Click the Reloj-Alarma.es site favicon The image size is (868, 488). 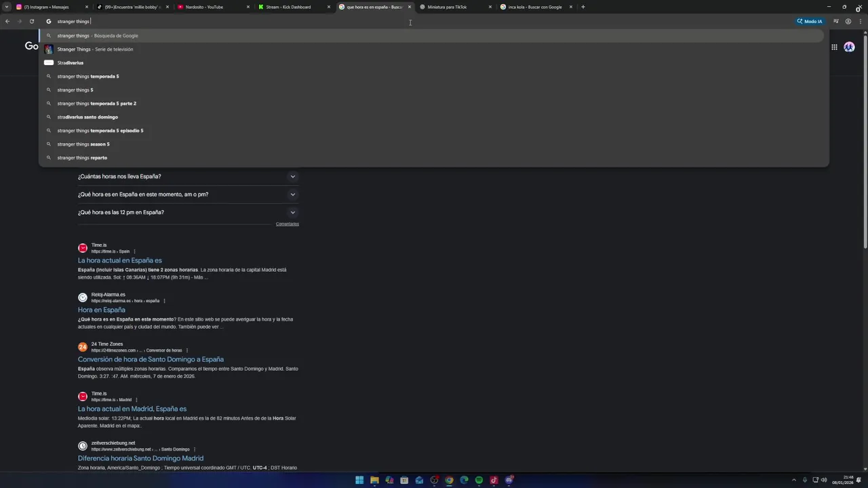[x=83, y=298]
